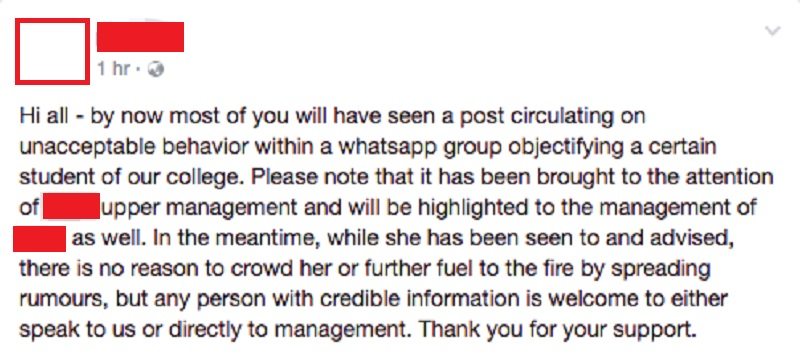Screen dimensions: 800x364
Task: Open the author's profile picture placeholder
Action: point(53,51)
